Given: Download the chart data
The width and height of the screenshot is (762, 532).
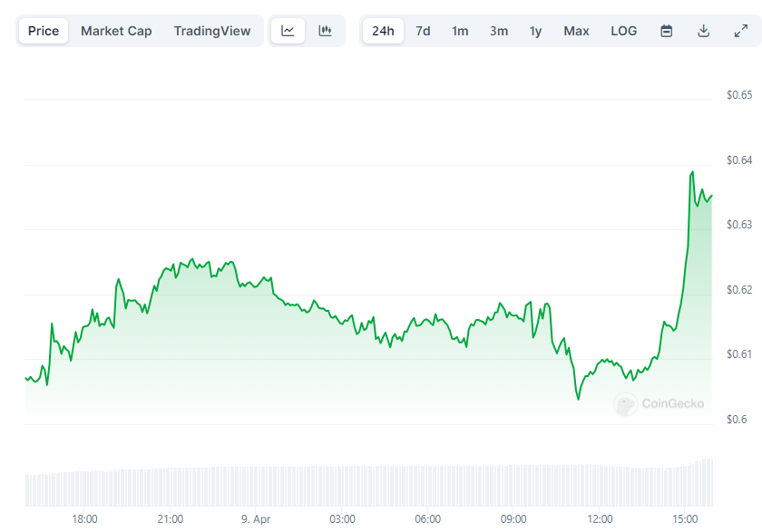Looking at the screenshot, I should (x=703, y=31).
